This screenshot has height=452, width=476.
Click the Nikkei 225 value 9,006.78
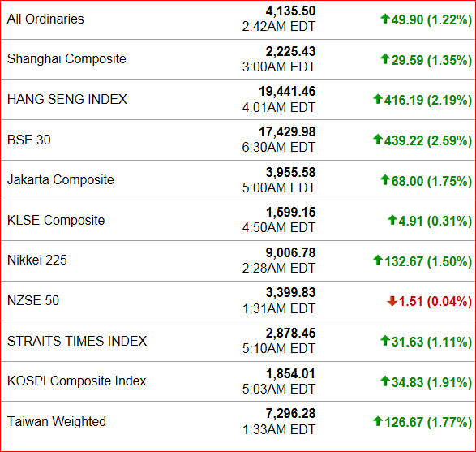(290, 252)
